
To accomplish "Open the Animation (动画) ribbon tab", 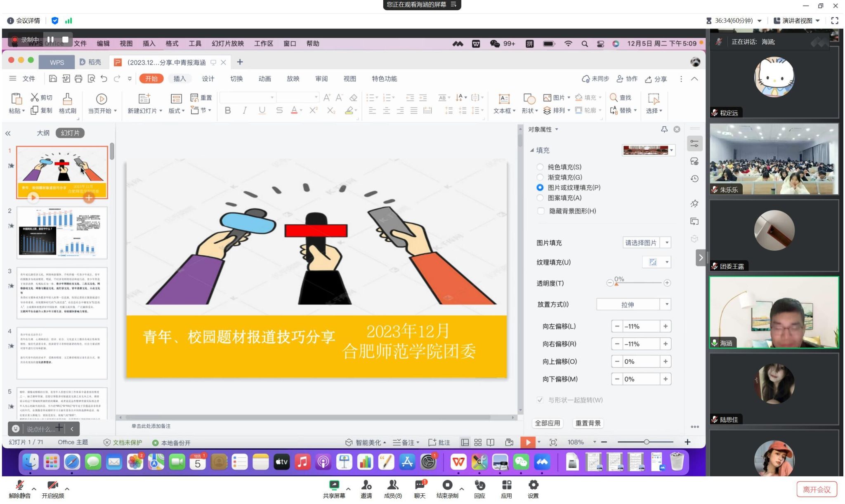I will coord(264,79).
